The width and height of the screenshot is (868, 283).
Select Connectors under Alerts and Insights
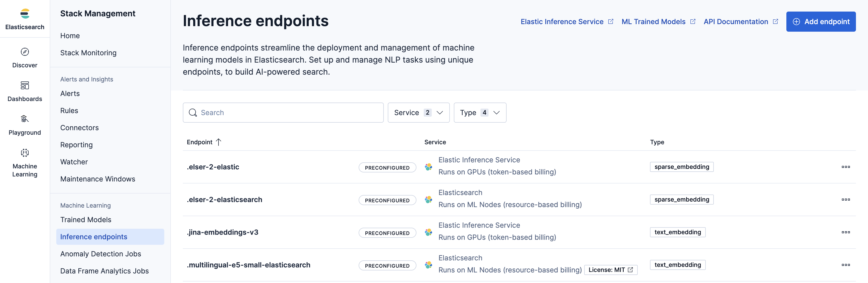point(79,127)
